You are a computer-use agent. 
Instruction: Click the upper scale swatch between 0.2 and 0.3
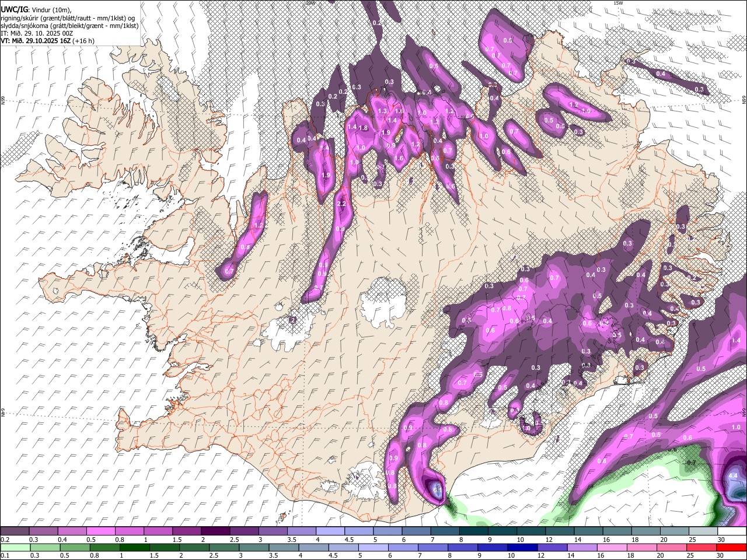[x=15, y=531]
